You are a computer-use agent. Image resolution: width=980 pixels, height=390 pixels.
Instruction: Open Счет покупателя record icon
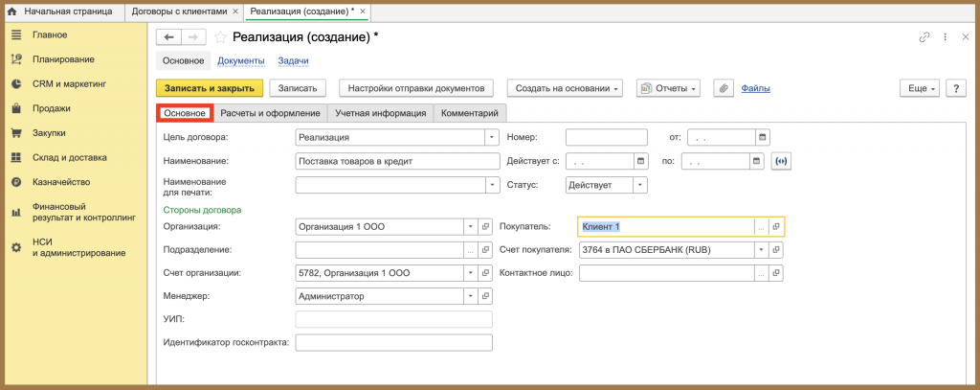coord(776,250)
